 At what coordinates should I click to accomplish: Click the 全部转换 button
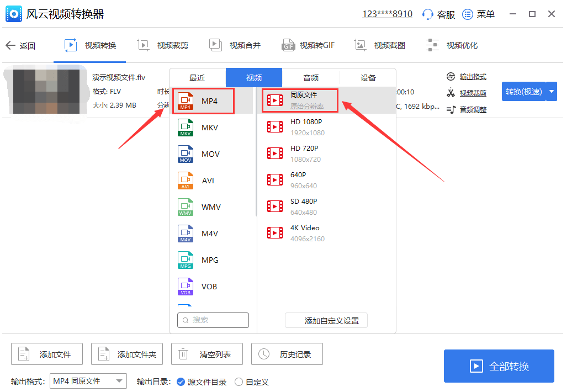[x=499, y=366]
